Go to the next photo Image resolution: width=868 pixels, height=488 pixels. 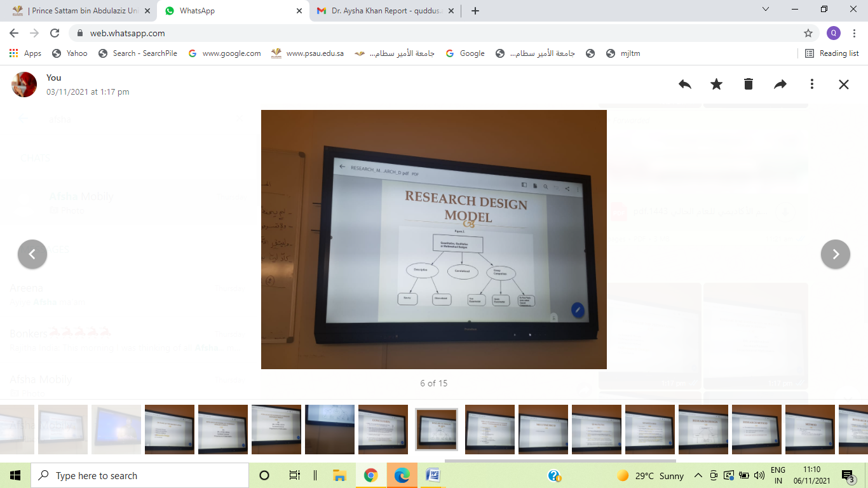(x=836, y=254)
